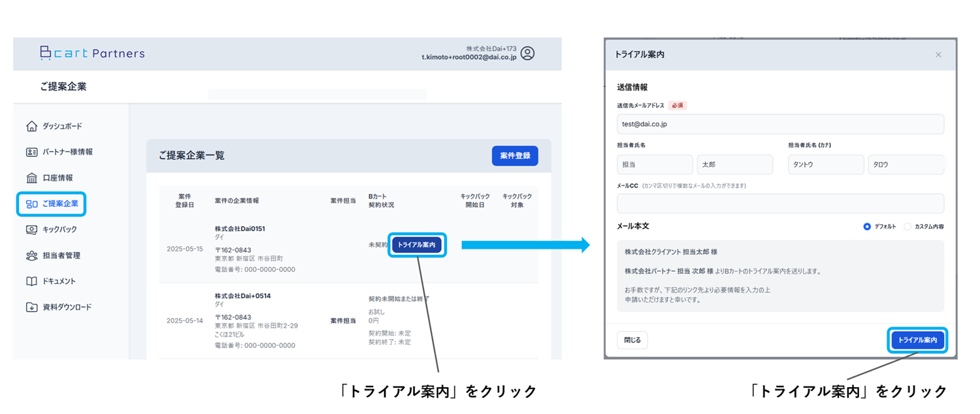Click the キックバック対象 column header
Image resolution: width=980 pixels, height=414 pixels.
[517, 200]
